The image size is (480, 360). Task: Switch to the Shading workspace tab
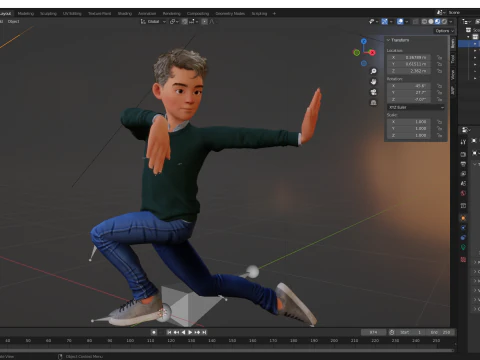125,14
